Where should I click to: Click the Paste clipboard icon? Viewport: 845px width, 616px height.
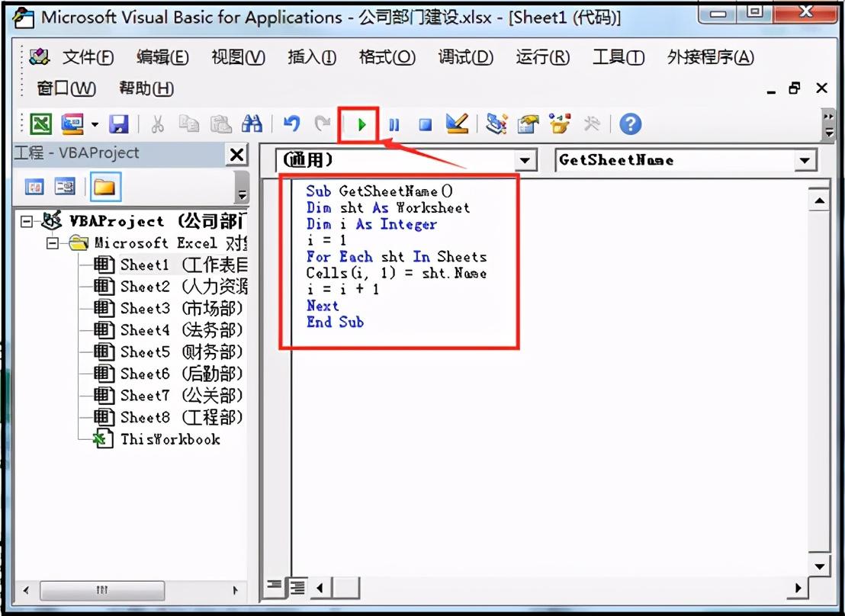220,124
